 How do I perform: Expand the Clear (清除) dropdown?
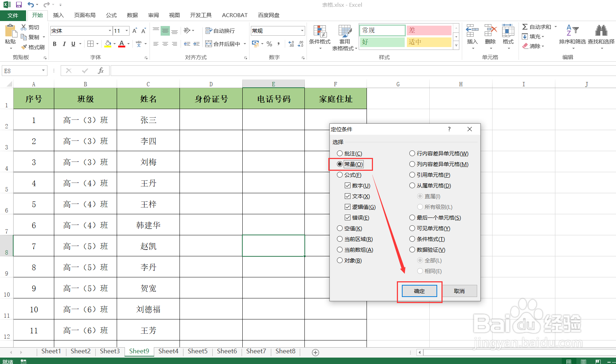pyautogui.click(x=543, y=46)
